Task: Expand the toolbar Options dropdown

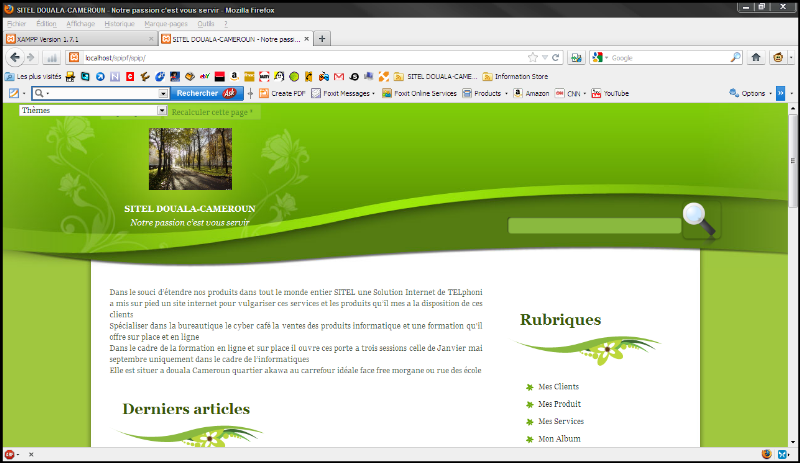Action: pos(752,93)
